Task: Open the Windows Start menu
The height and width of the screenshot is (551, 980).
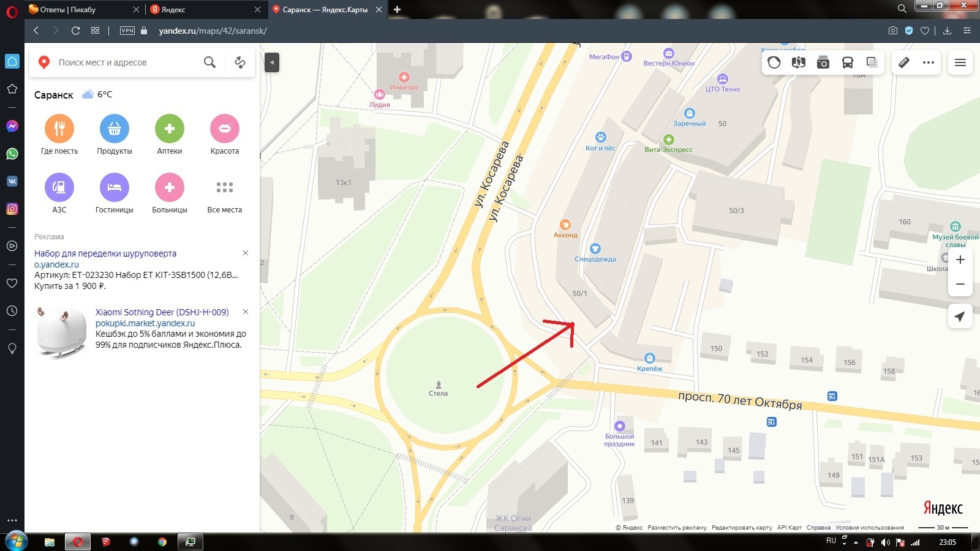Action: tap(16, 541)
